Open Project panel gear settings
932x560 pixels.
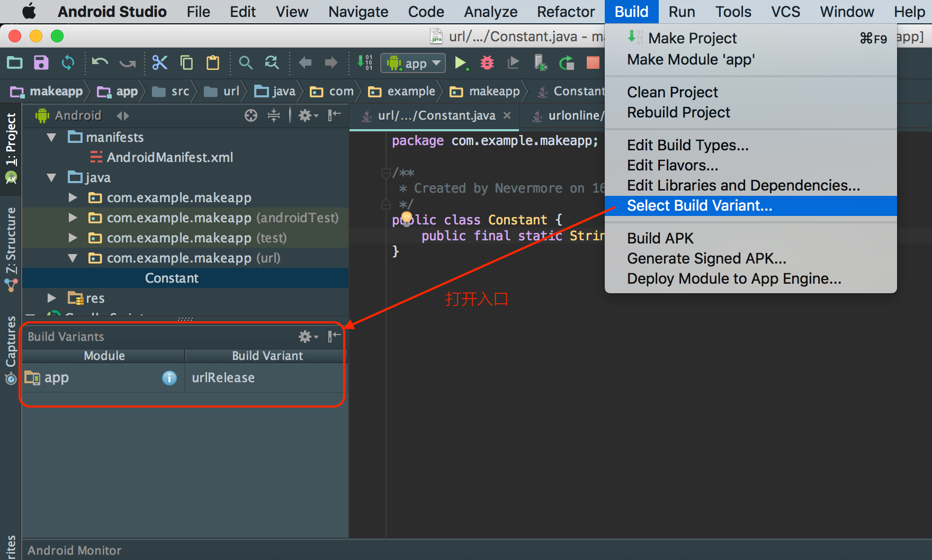(x=308, y=115)
